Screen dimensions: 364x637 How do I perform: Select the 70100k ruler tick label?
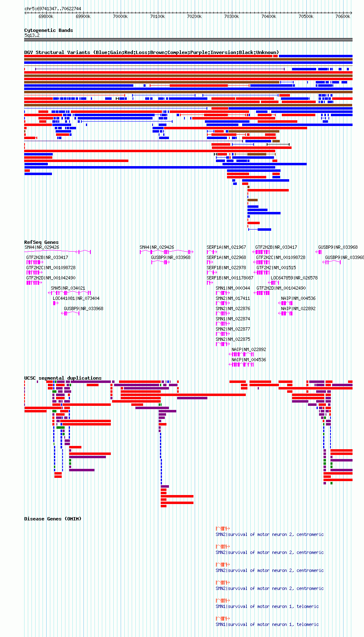[157, 17]
